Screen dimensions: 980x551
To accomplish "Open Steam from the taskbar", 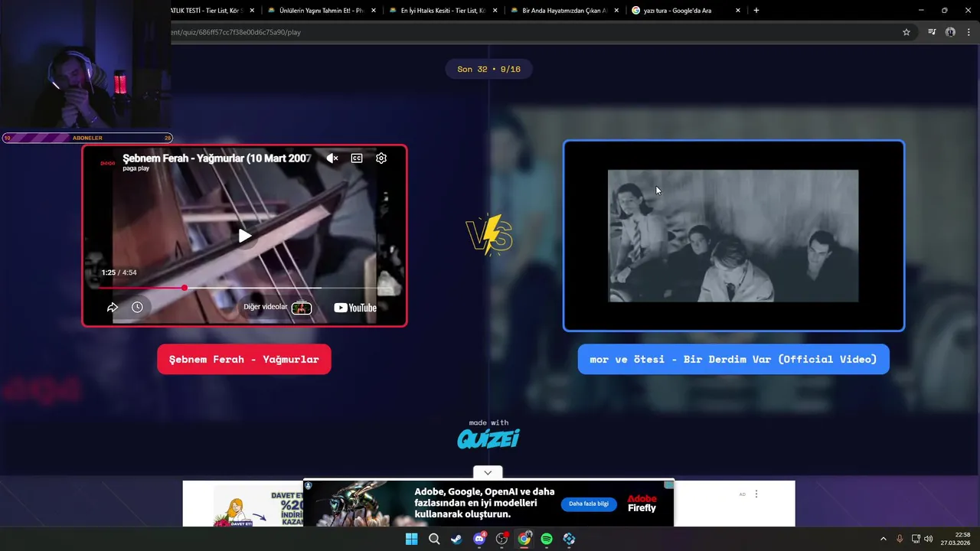I will point(456,539).
